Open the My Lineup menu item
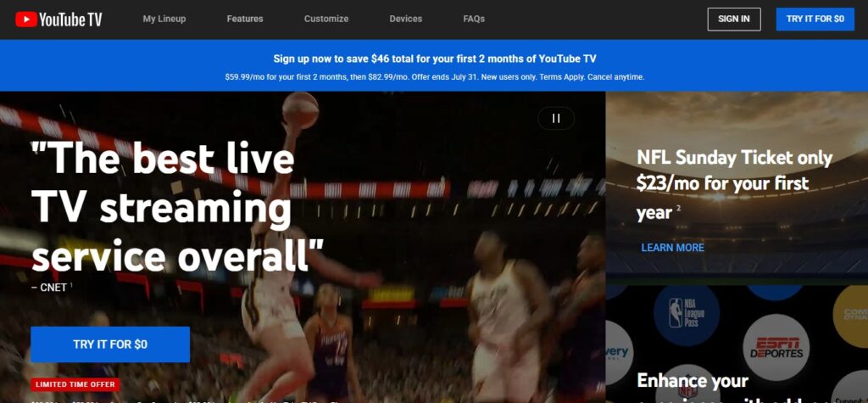 tap(164, 19)
